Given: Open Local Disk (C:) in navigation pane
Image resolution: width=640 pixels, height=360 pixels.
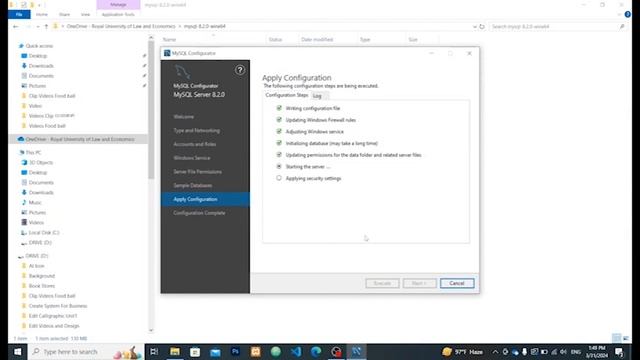Looking at the screenshot, I should pyautogui.click(x=40, y=233).
